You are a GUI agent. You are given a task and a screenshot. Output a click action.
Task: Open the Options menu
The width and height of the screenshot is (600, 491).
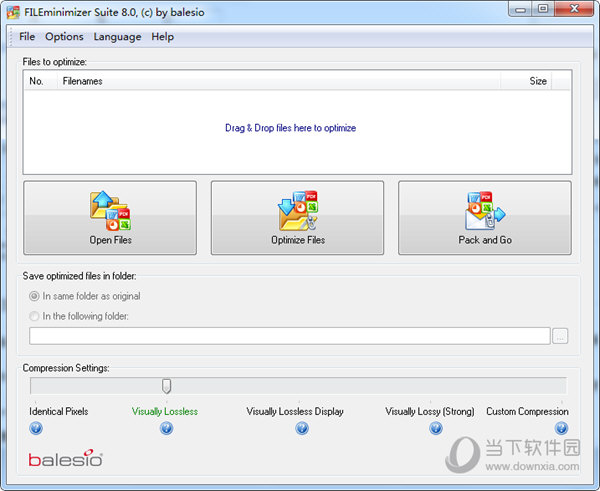(64, 37)
